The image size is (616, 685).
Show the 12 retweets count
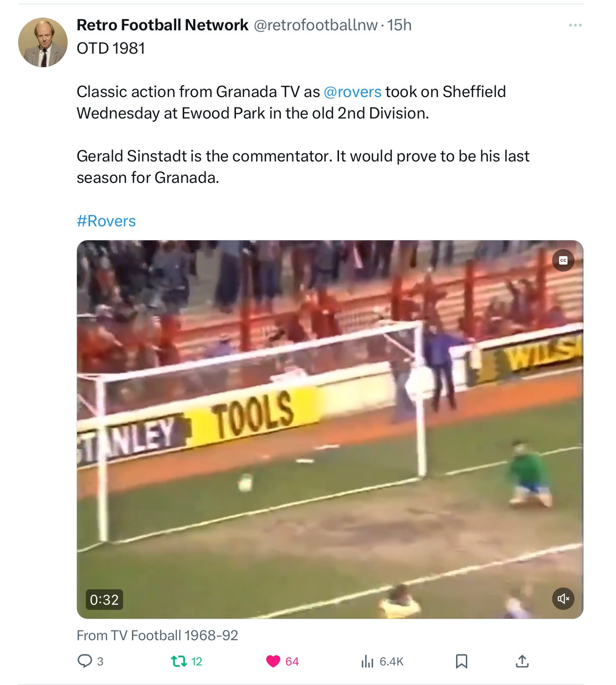tap(197, 661)
